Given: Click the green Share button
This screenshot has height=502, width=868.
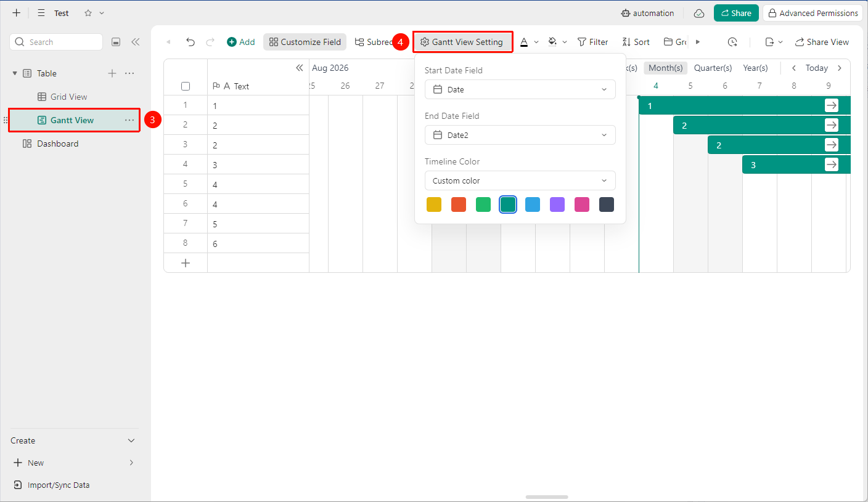Looking at the screenshot, I should tap(736, 13).
